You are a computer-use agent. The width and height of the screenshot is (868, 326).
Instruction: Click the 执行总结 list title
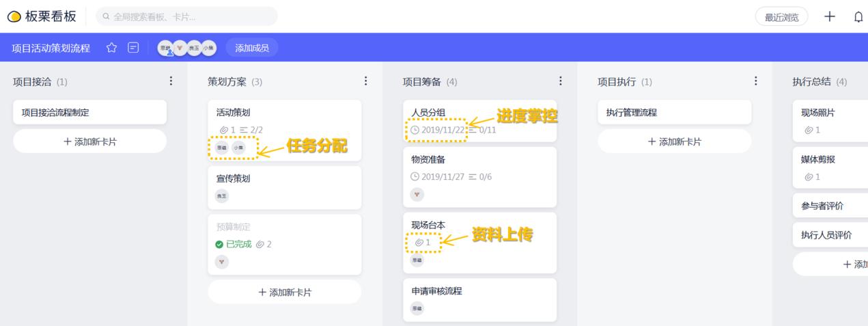click(811, 82)
